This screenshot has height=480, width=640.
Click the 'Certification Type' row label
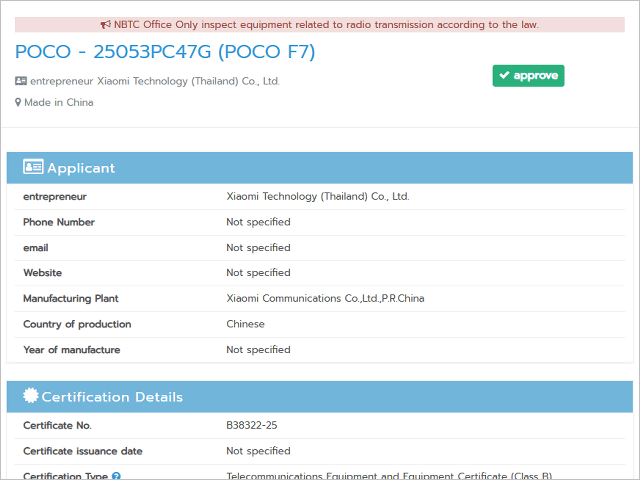[65, 476]
